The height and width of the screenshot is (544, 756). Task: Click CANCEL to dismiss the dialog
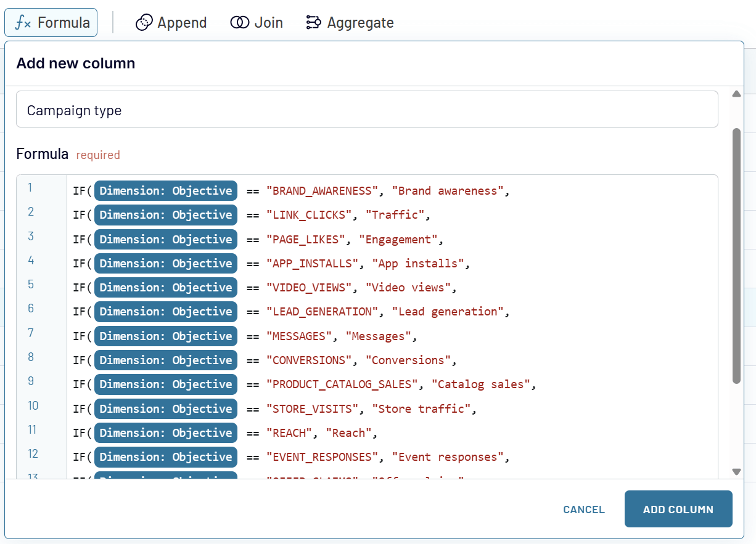coord(583,509)
